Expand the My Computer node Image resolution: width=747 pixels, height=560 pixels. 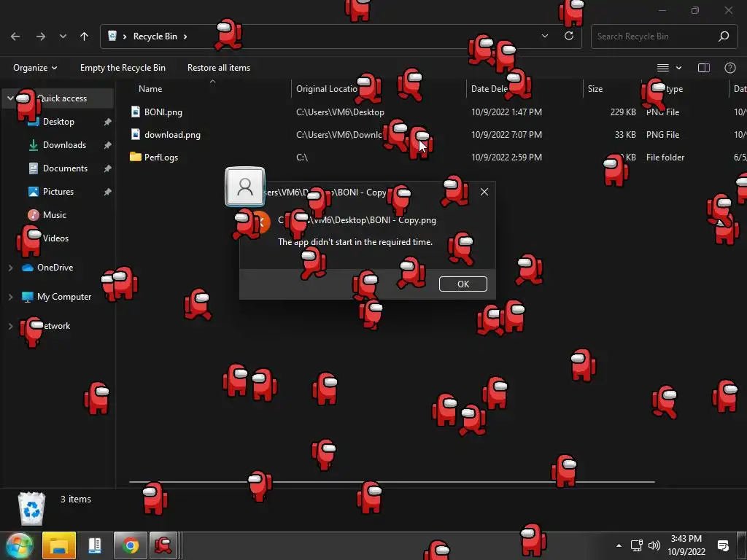10,297
